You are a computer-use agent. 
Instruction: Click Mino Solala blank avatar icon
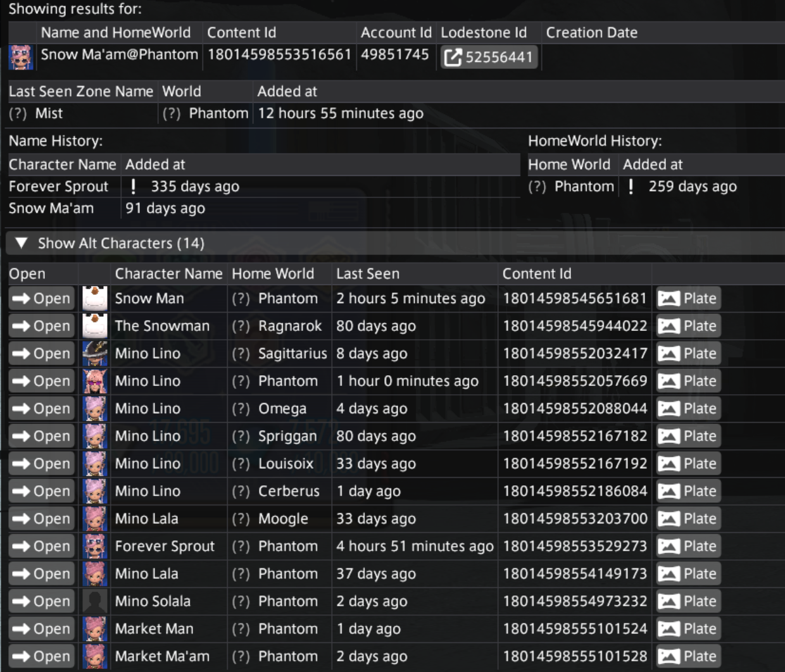pyautogui.click(x=95, y=601)
